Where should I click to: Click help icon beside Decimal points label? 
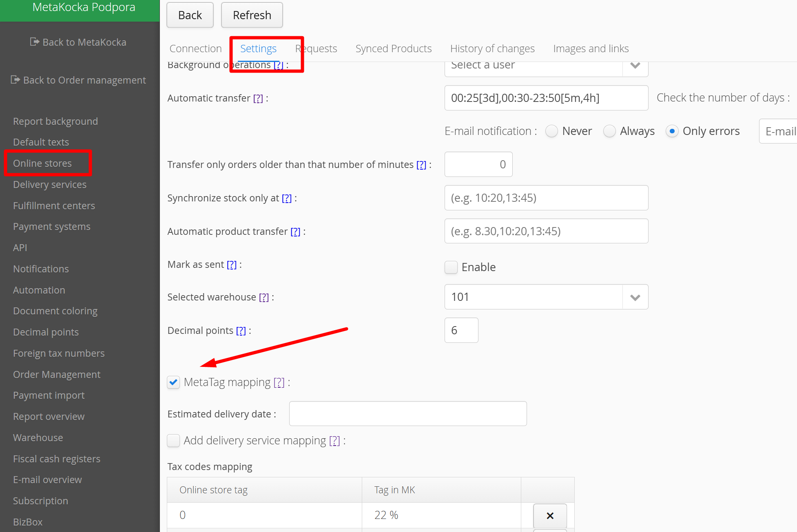pyautogui.click(x=241, y=331)
